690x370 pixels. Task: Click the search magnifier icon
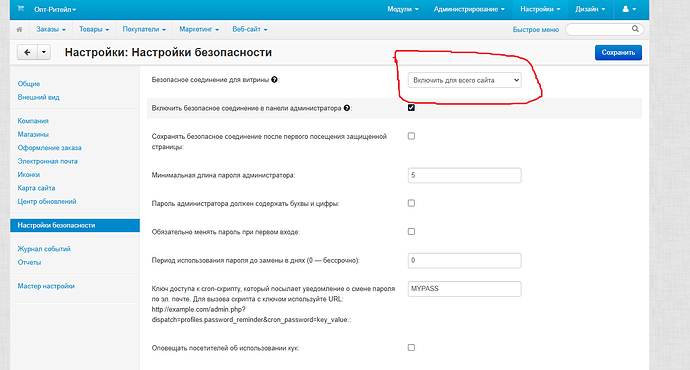635,29
